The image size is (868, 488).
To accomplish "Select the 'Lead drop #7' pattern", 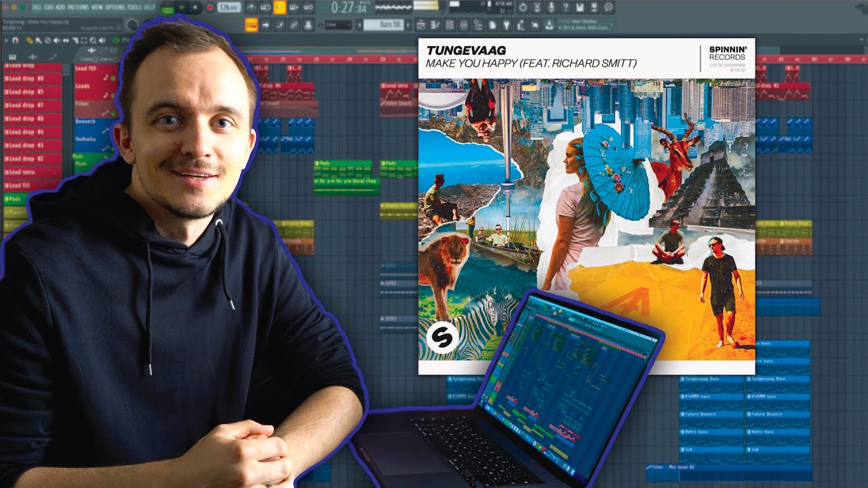I will [33, 106].
